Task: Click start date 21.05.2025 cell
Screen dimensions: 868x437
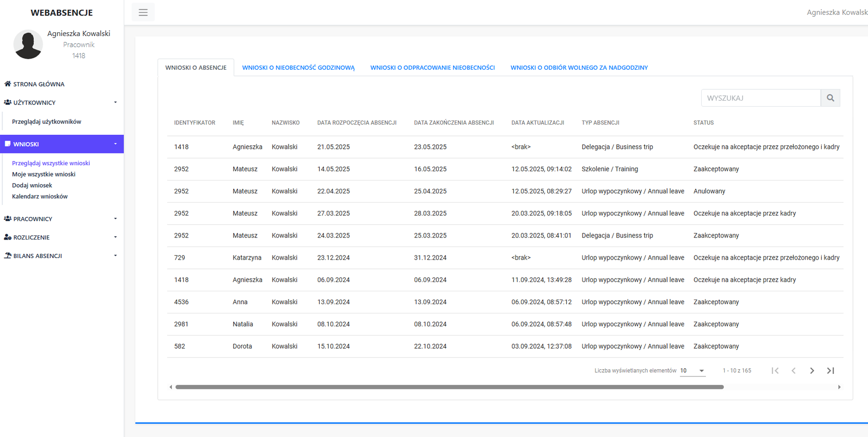Action: point(334,147)
